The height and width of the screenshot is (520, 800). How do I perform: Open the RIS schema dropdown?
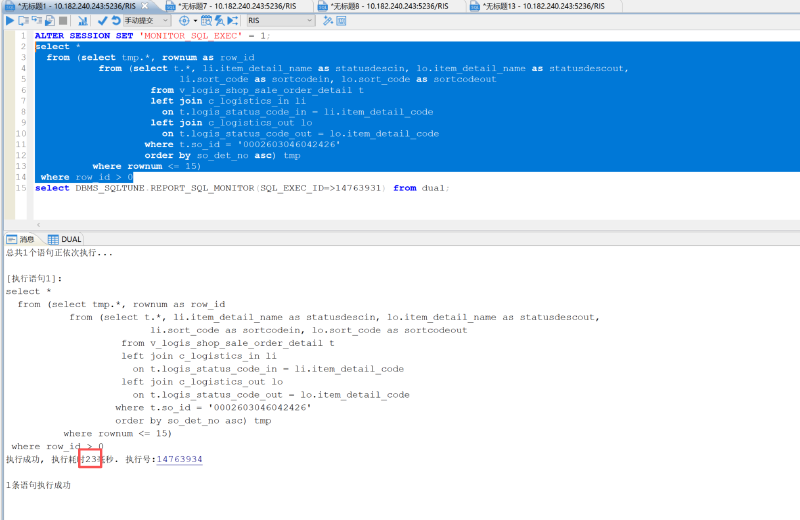pos(280,20)
